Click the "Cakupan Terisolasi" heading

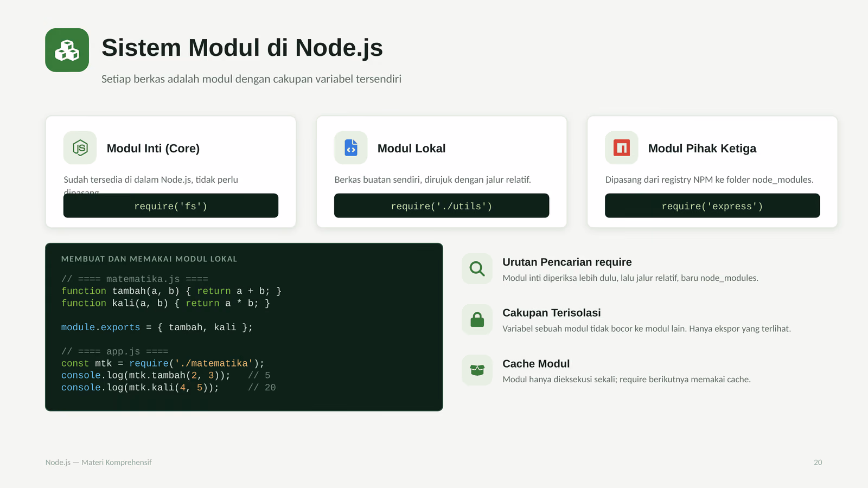point(551,313)
